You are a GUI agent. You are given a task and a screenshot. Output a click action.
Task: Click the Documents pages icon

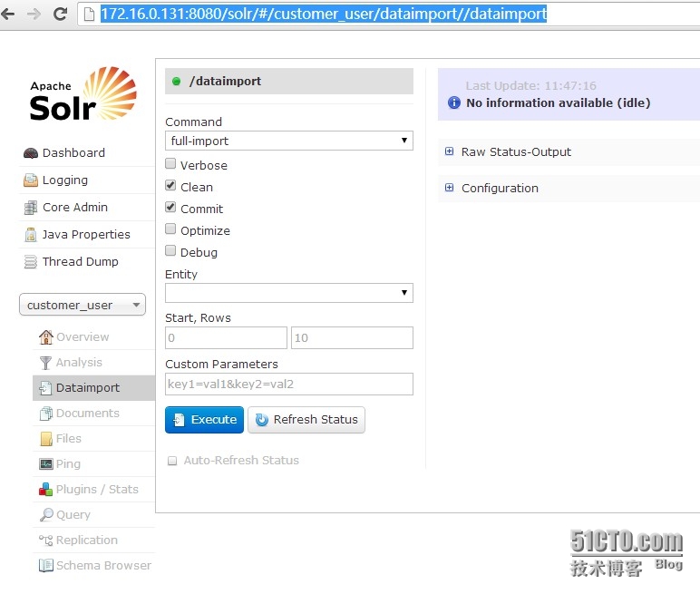(x=45, y=414)
